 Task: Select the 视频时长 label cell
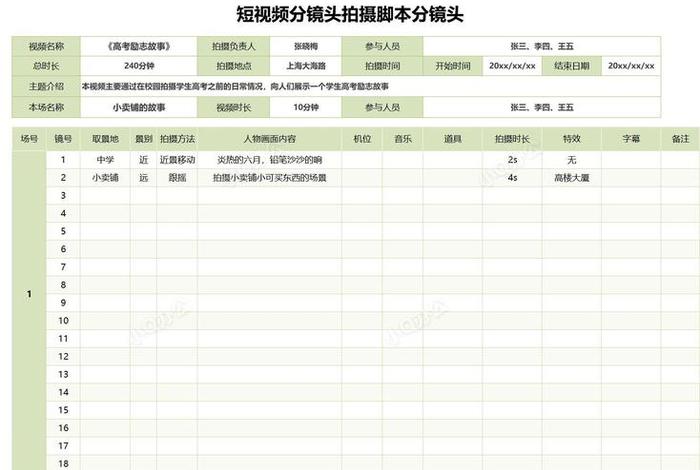pos(233,108)
